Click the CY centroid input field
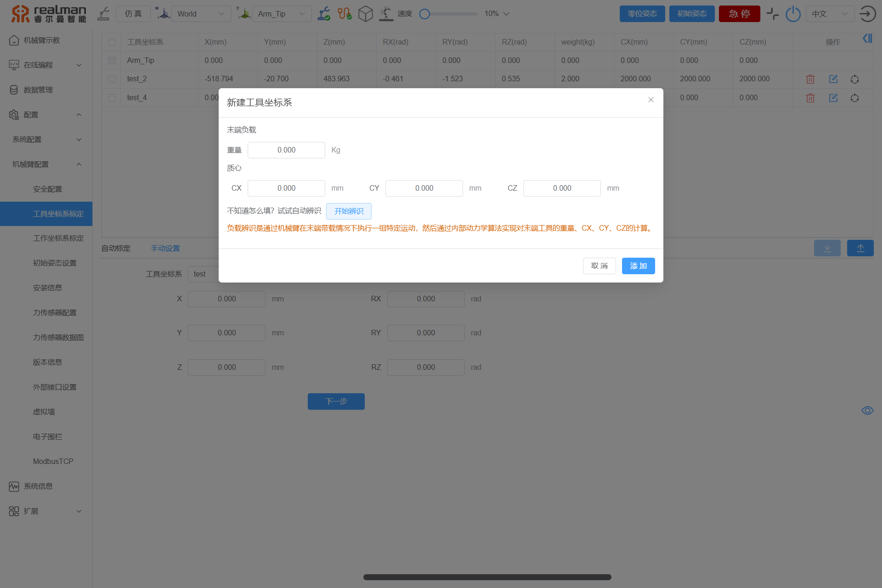 tap(424, 188)
